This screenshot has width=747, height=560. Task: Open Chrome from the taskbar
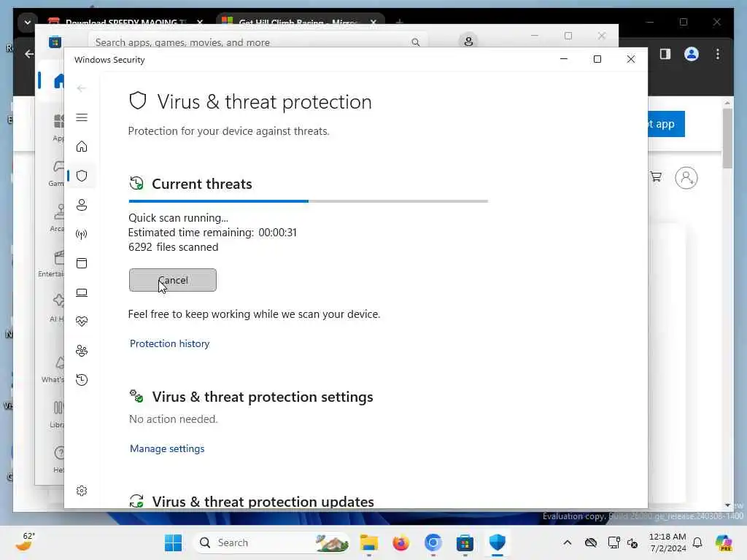[433, 542]
